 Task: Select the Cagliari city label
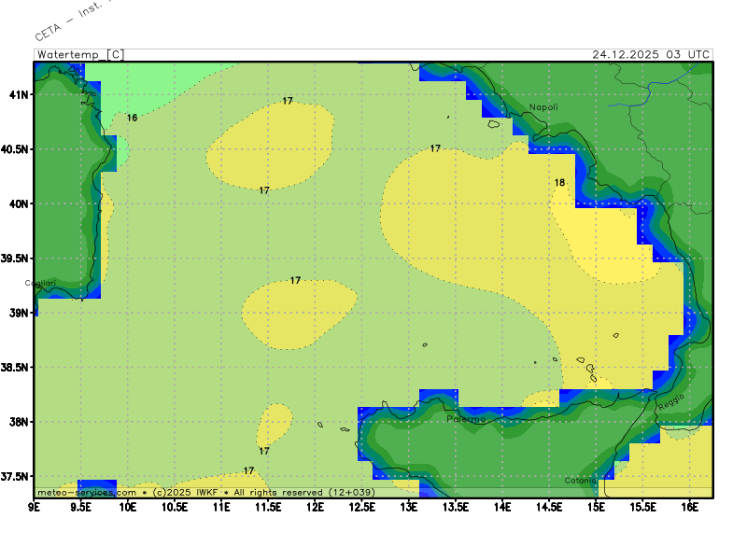(40, 283)
